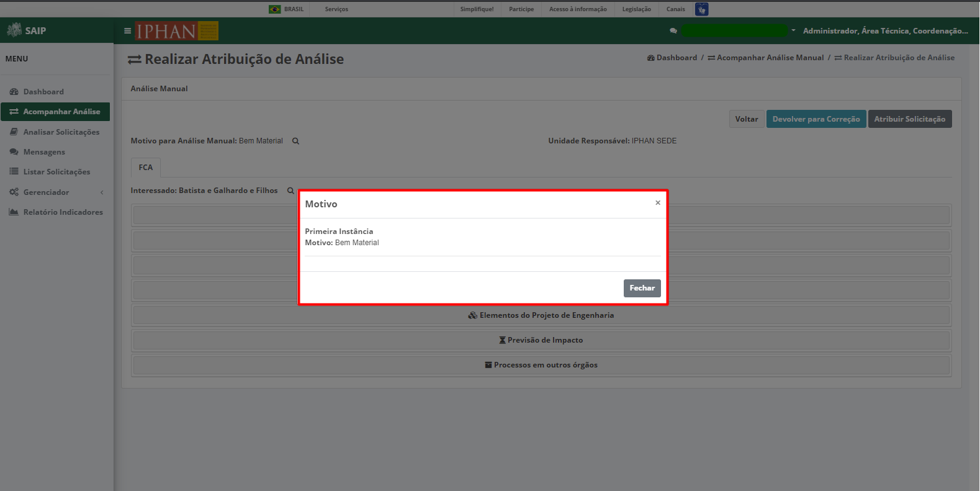Click the hamburger menu icon beside IPHAN logo

127,30
